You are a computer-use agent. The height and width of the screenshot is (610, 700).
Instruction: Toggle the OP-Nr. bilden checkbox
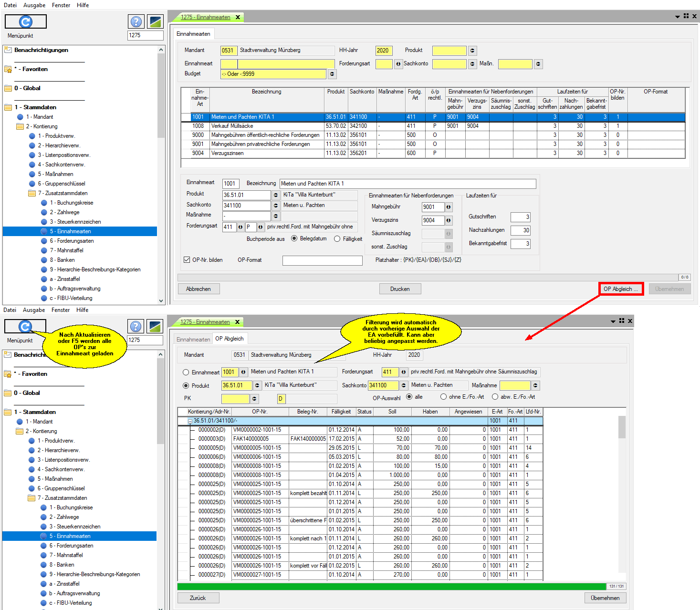(187, 260)
